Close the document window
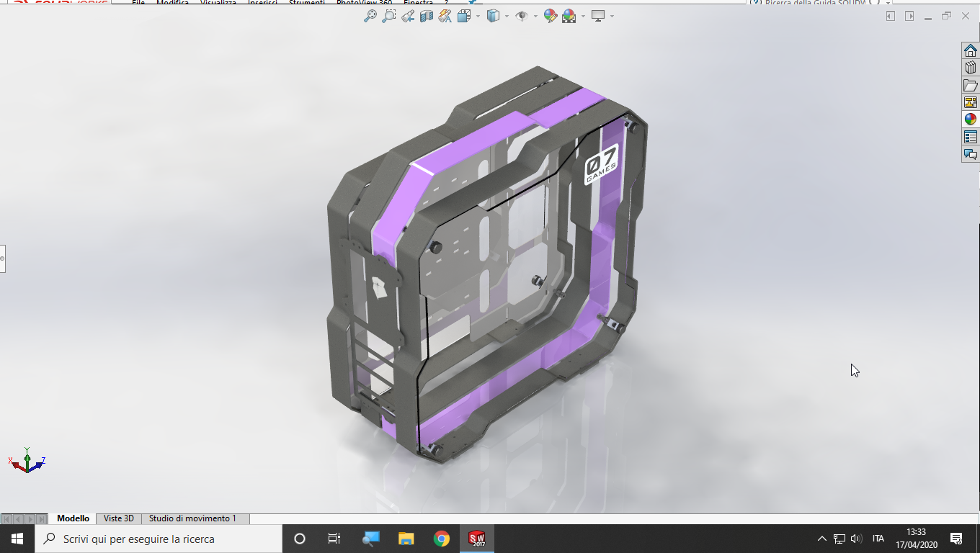The height and width of the screenshot is (553, 980). 966,16
